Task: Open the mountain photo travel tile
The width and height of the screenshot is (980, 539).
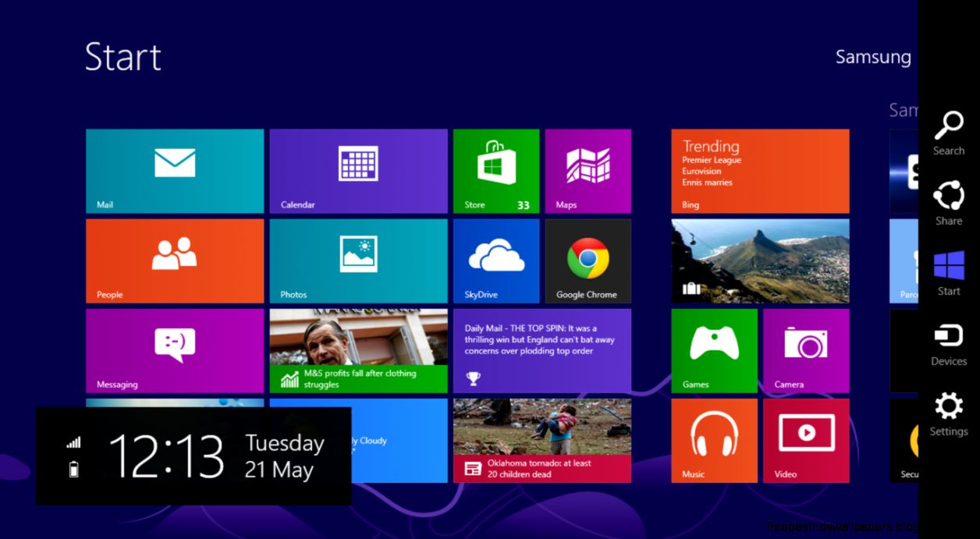Action: (x=760, y=261)
